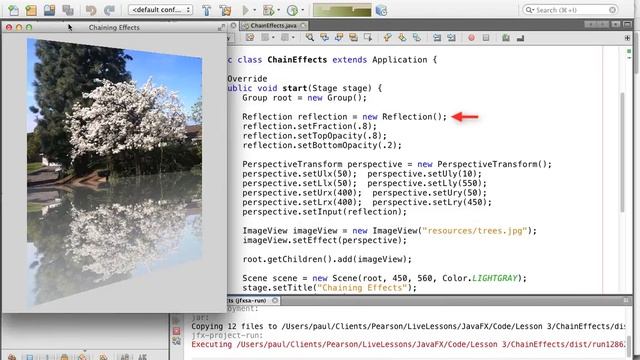Click the Previous Bookmark icon
640x360 pixels.
point(387,38)
